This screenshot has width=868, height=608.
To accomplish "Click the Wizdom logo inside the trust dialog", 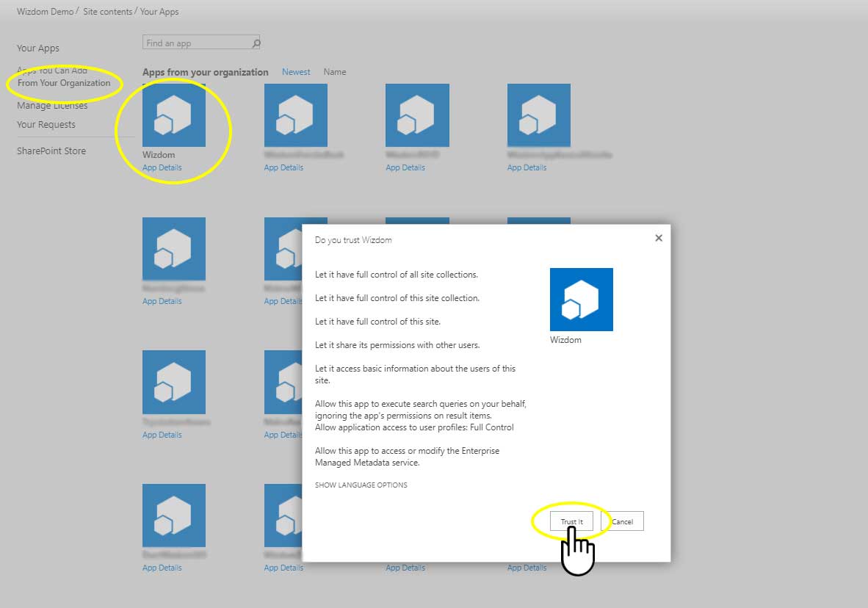I will 582,300.
